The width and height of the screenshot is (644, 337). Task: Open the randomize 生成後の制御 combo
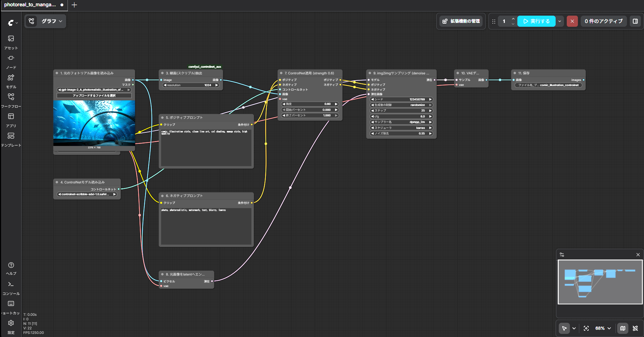401,105
